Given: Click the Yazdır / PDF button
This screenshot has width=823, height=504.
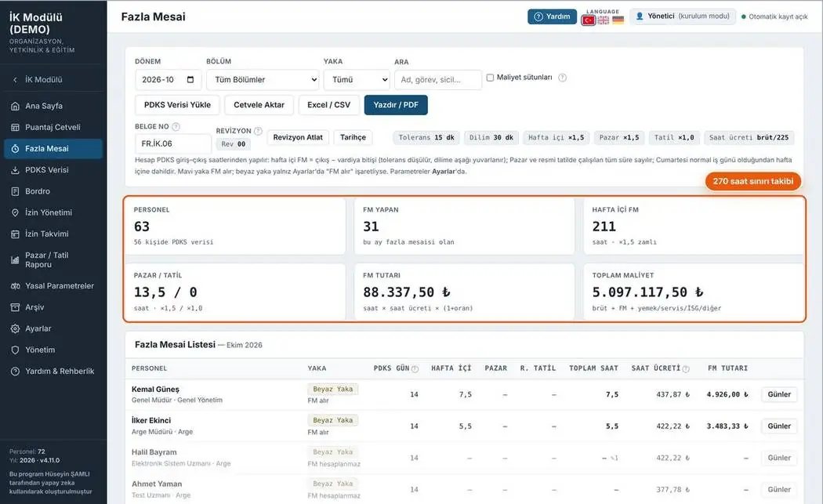Looking at the screenshot, I should point(396,105).
